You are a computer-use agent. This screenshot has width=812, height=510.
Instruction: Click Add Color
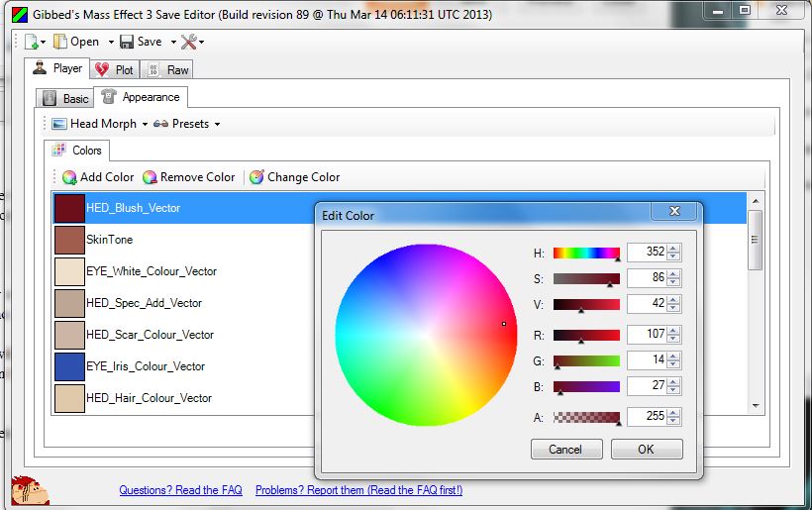pos(98,177)
